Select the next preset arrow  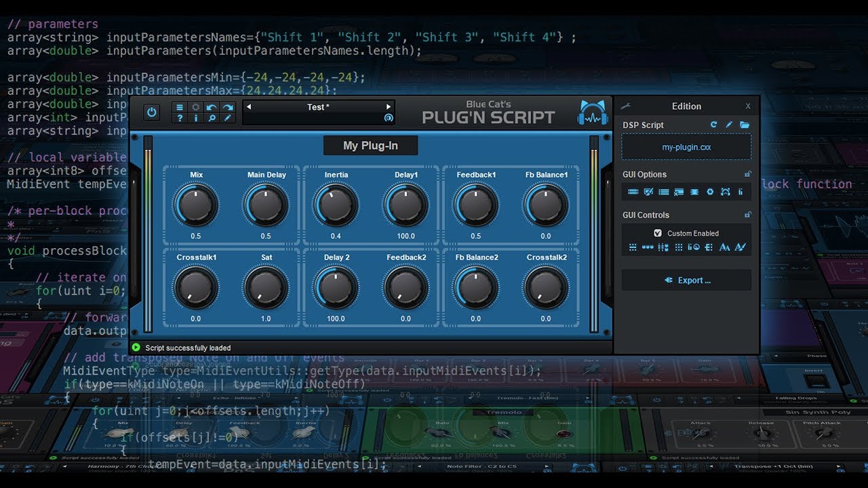[x=389, y=107]
